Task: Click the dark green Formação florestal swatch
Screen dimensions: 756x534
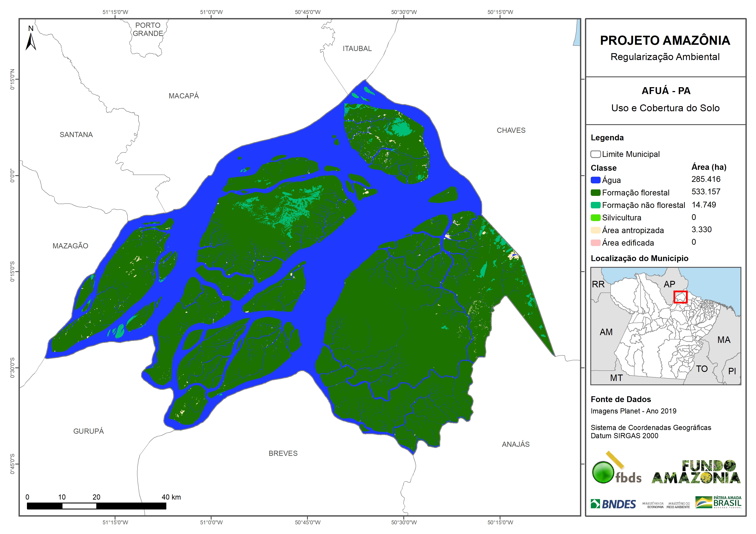Action: [595, 192]
